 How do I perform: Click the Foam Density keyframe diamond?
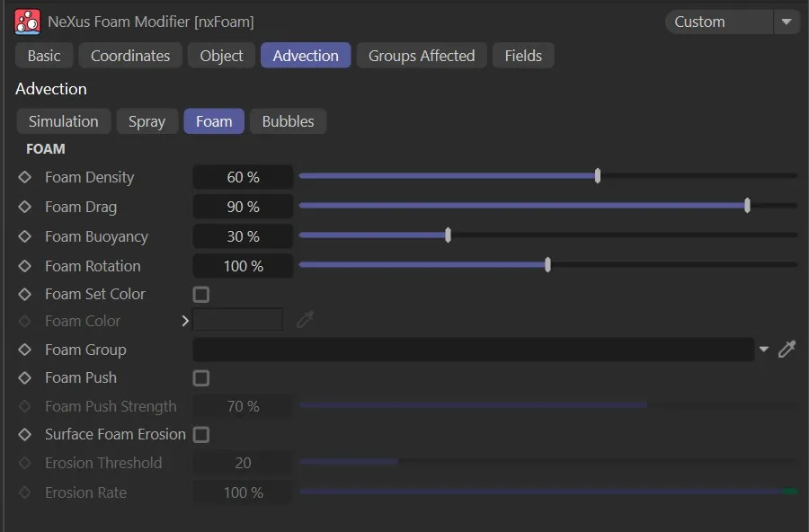pos(25,177)
